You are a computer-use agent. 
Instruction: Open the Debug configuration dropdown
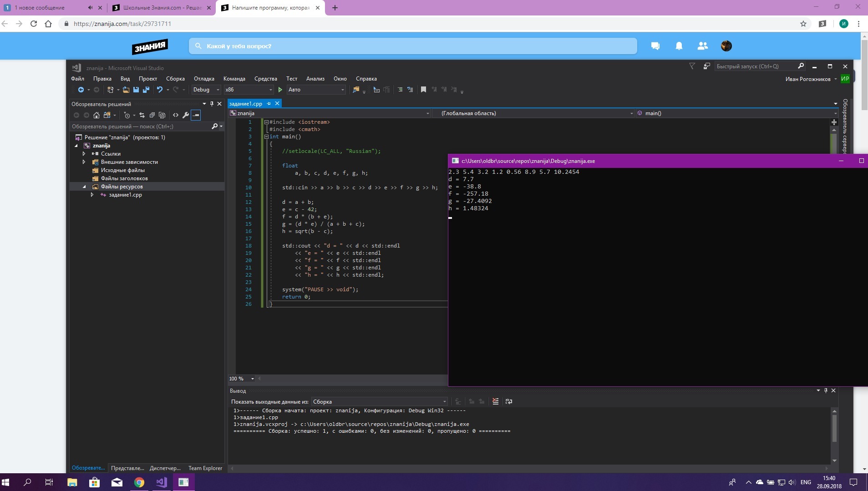click(206, 90)
